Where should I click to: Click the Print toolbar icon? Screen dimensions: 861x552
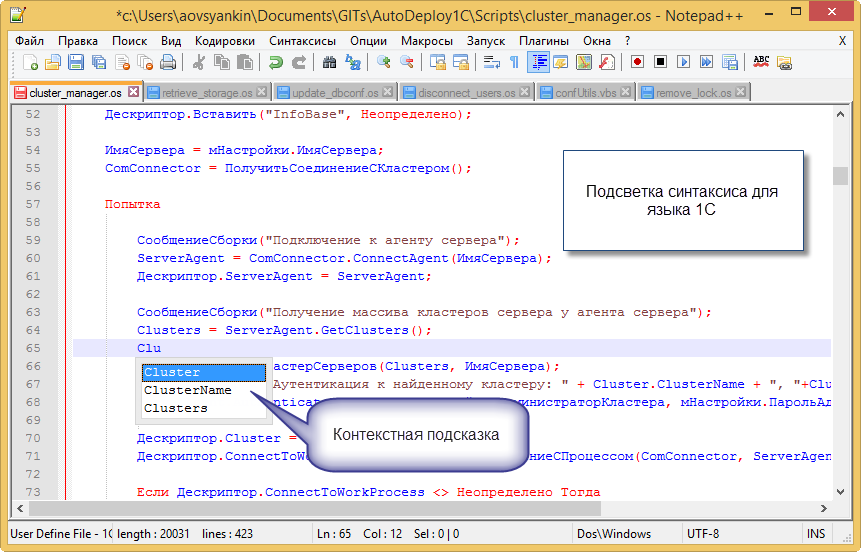click(x=168, y=62)
